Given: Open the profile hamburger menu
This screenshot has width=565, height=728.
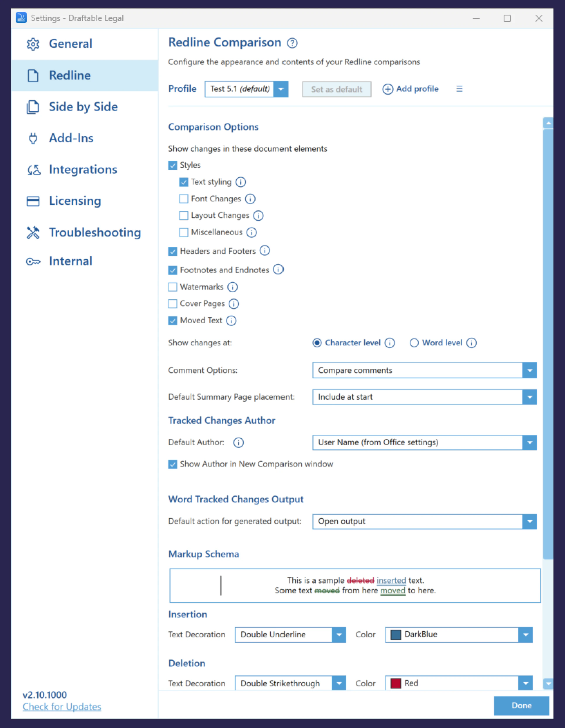Looking at the screenshot, I should click(x=459, y=89).
